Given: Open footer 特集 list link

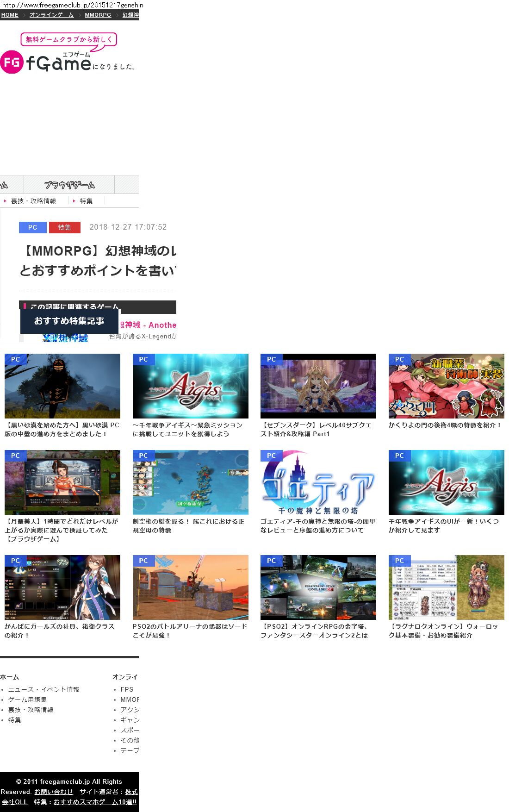Looking at the screenshot, I should click(x=14, y=720).
